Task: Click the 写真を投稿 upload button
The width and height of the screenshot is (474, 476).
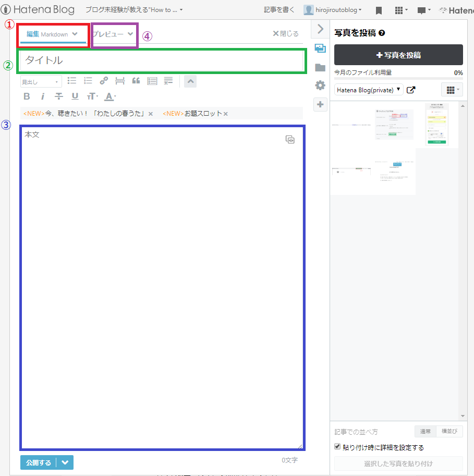Action: 398,55
